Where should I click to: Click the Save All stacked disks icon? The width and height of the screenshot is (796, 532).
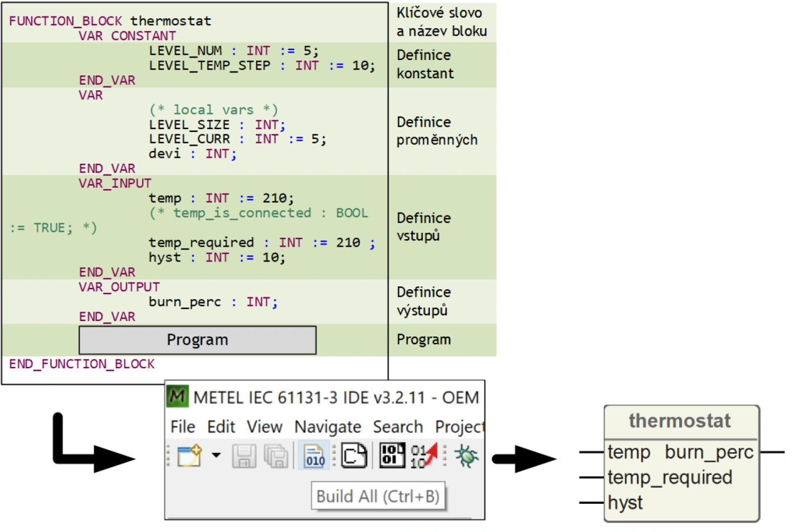(x=275, y=456)
